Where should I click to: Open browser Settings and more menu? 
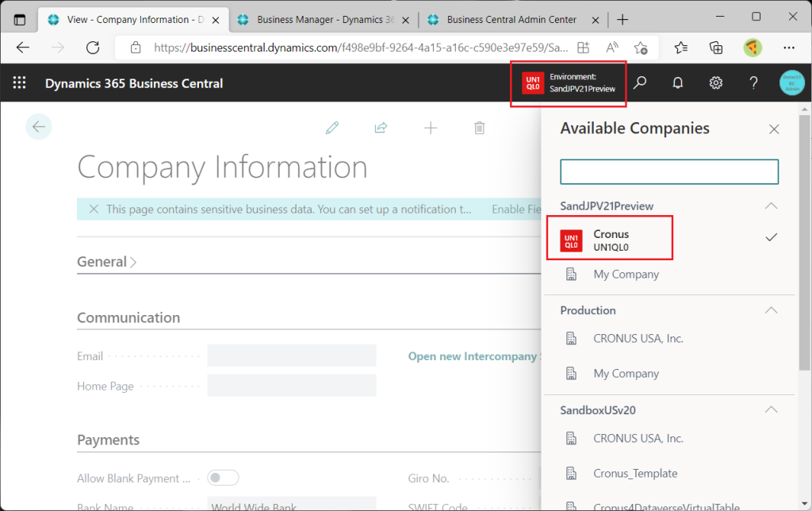coord(789,48)
